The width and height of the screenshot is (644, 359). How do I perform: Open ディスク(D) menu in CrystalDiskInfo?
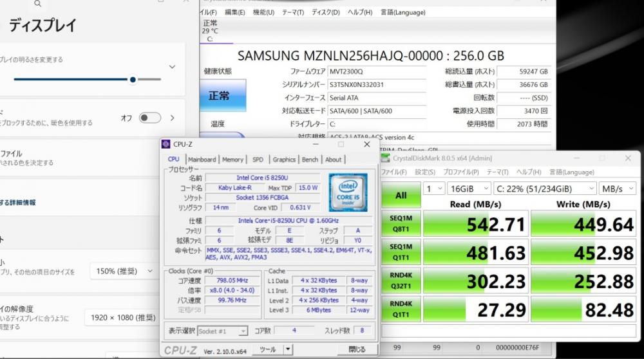click(x=326, y=12)
